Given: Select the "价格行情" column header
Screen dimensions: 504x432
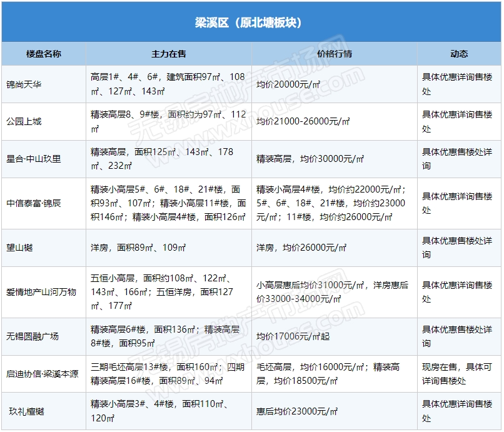Looking at the screenshot, I should (335, 54).
